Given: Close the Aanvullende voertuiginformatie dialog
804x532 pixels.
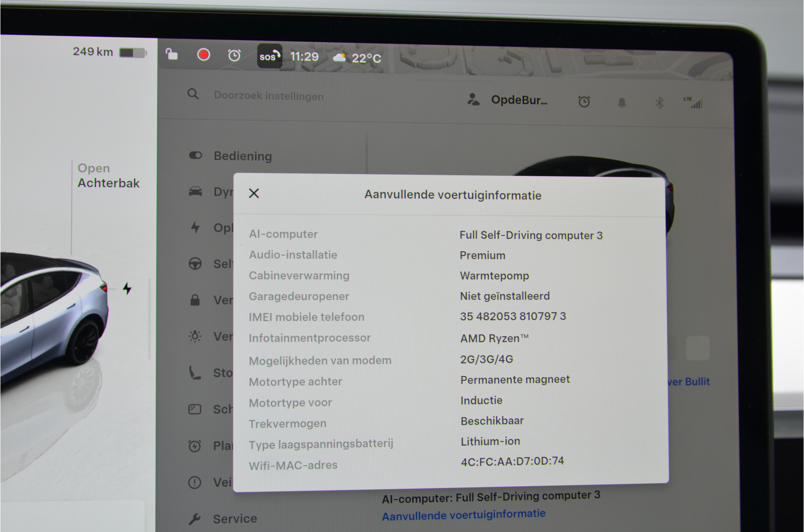Looking at the screenshot, I should [254, 193].
